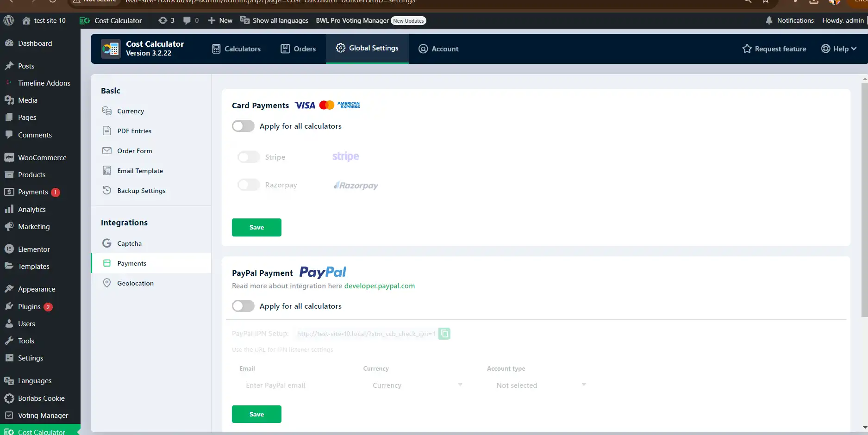Click the Elementor icon in the WordPress sidebar
The height and width of the screenshot is (435, 868).
(9, 249)
